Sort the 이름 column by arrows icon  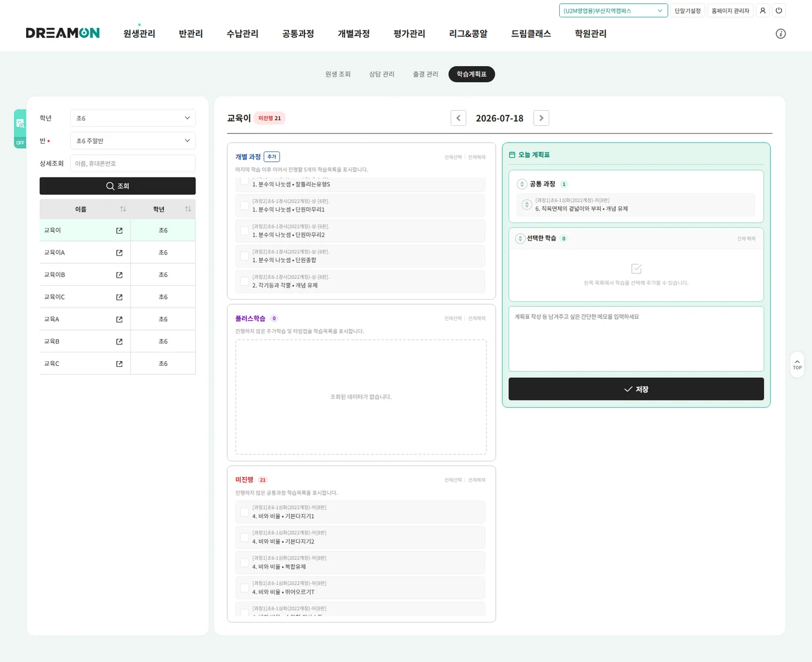(123, 209)
